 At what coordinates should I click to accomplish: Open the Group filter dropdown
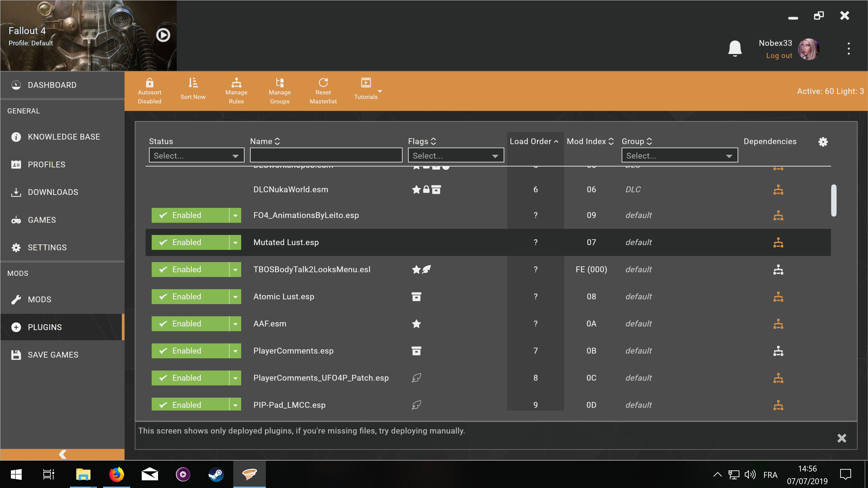click(x=680, y=156)
